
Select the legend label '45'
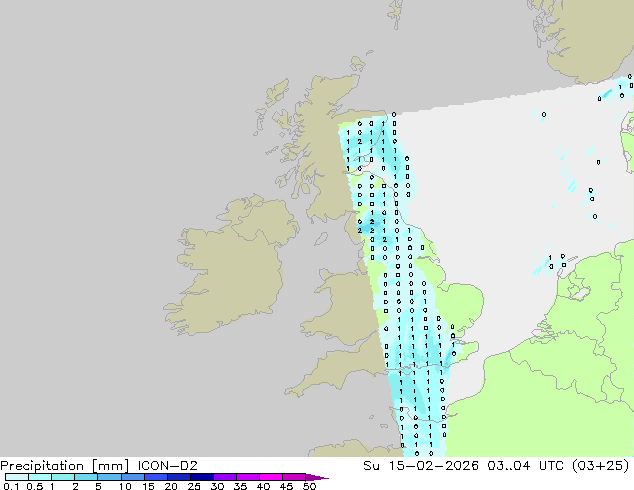click(286, 486)
